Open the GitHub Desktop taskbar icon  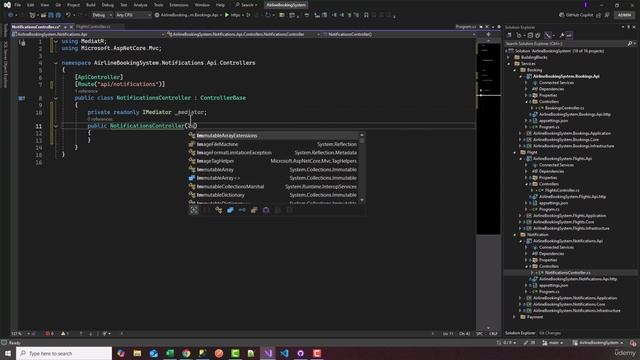[300, 353]
